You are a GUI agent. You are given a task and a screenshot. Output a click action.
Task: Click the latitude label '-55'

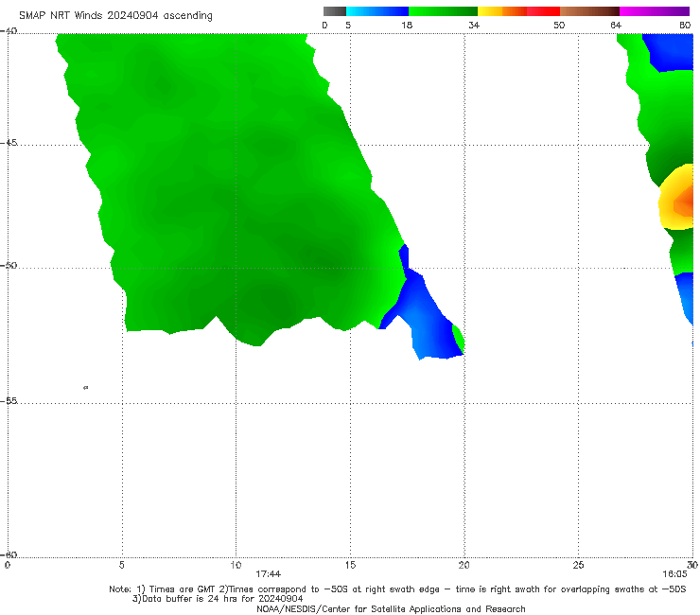point(9,401)
